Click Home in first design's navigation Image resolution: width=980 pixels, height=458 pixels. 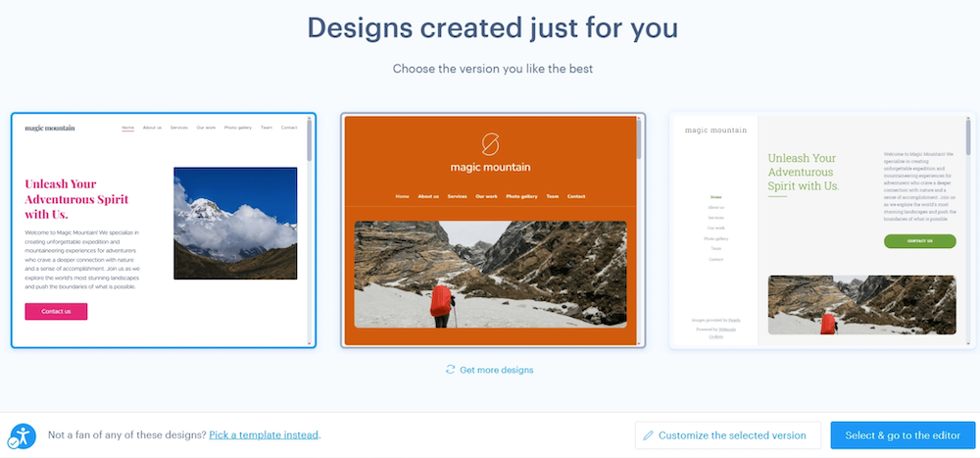(x=127, y=127)
